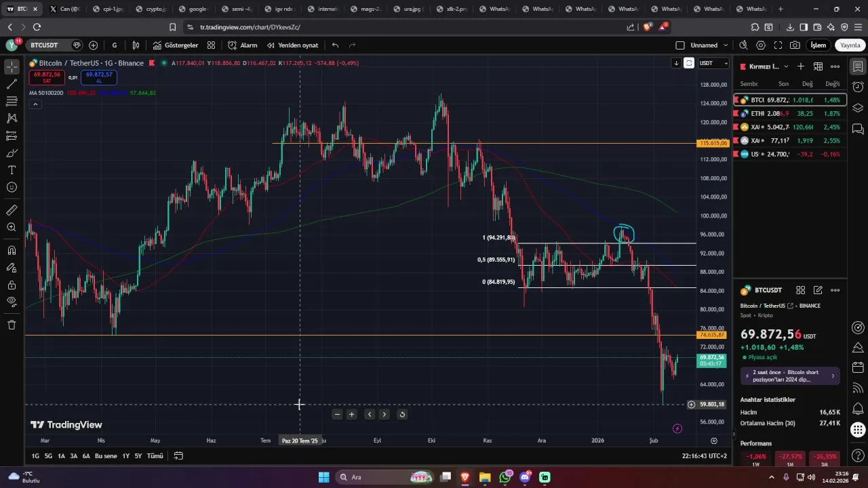868x488 pixels.
Task: Open the notifications bell sidebar icon
Action: [x=858, y=409]
